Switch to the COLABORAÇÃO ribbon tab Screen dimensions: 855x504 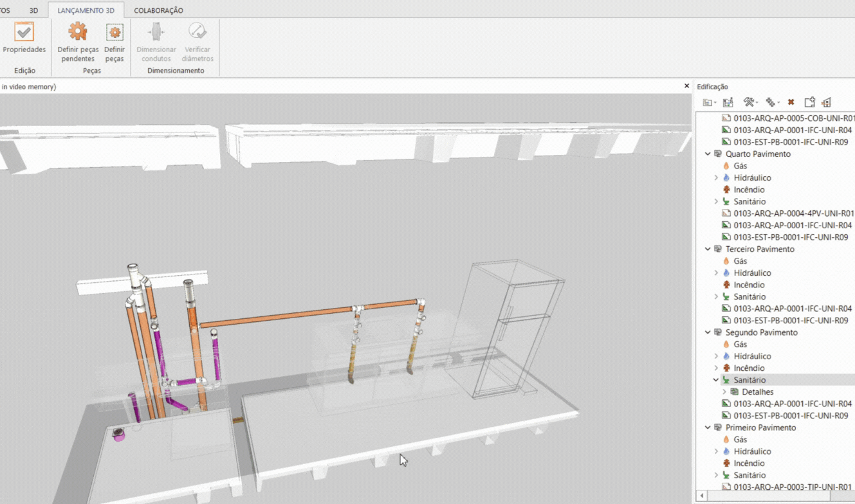158,10
